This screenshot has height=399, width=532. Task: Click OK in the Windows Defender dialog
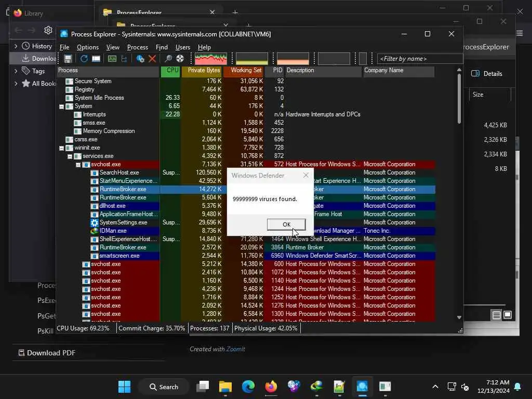[286, 224]
